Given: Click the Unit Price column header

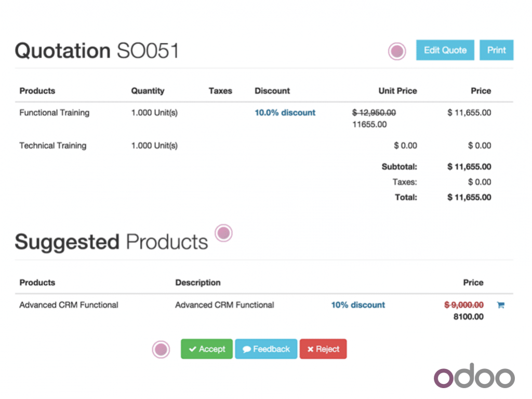Looking at the screenshot, I should click(397, 91).
